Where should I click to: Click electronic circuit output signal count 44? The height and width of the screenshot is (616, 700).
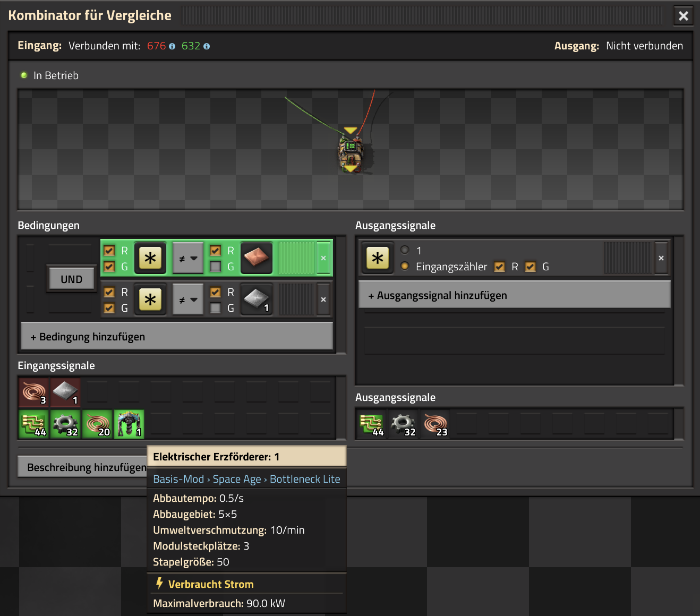coord(371,424)
